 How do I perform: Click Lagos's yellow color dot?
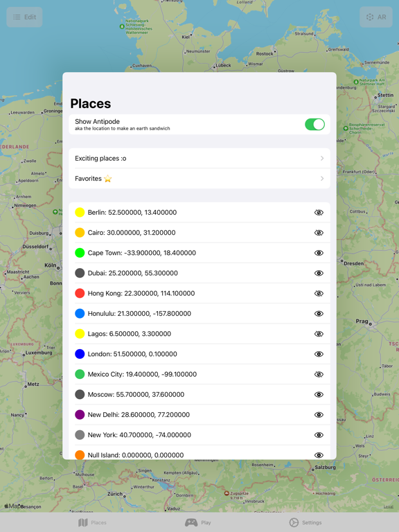point(80,334)
